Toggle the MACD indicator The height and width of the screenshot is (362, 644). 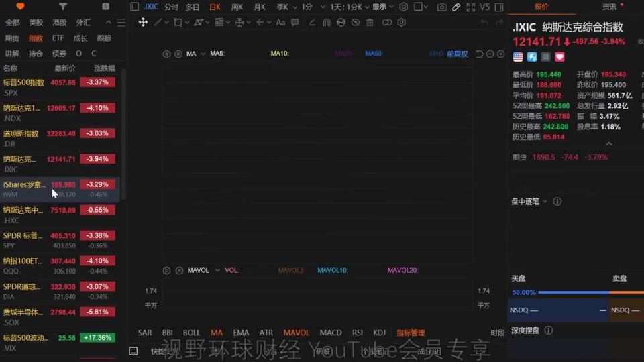pos(331,333)
